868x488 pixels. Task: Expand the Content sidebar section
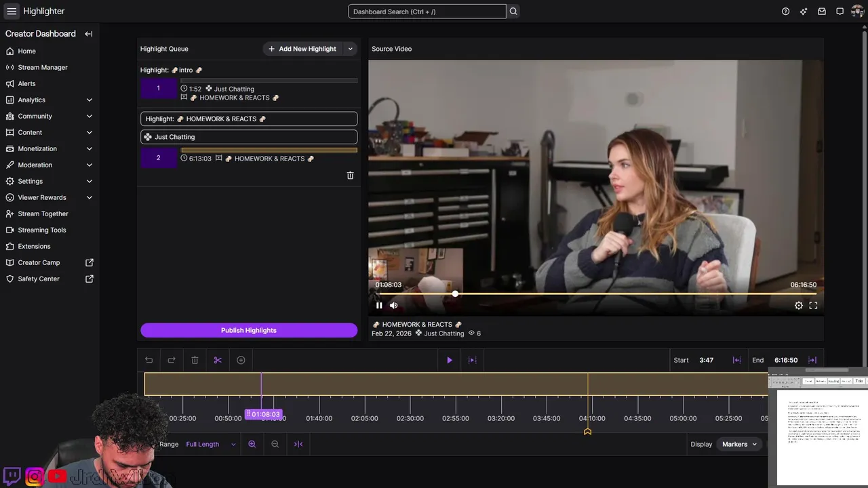(90, 132)
